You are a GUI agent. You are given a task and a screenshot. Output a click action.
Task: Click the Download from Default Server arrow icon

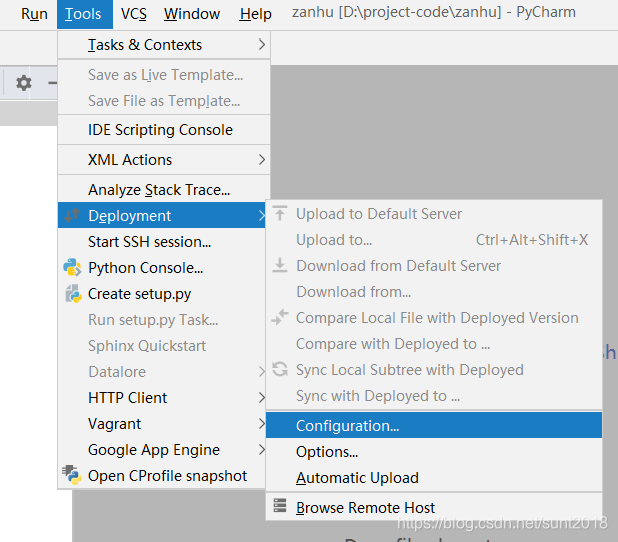(x=280, y=265)
